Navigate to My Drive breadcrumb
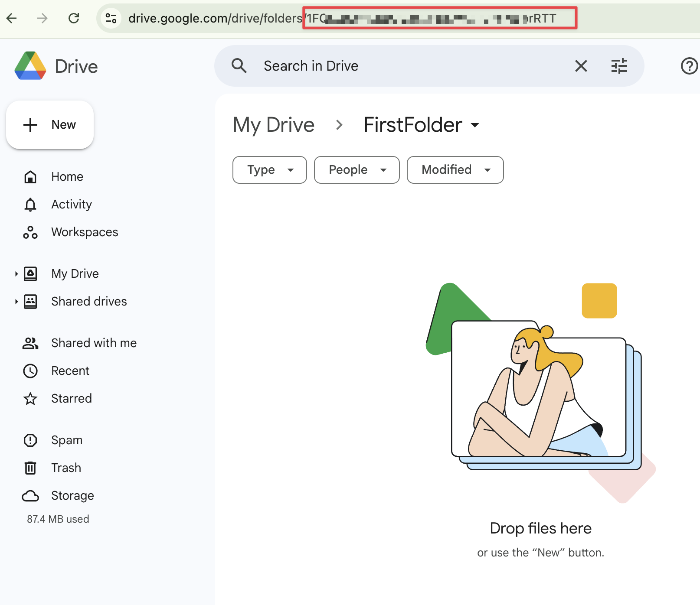The height and width of the screenshot is (605, 700). (273, 125)
